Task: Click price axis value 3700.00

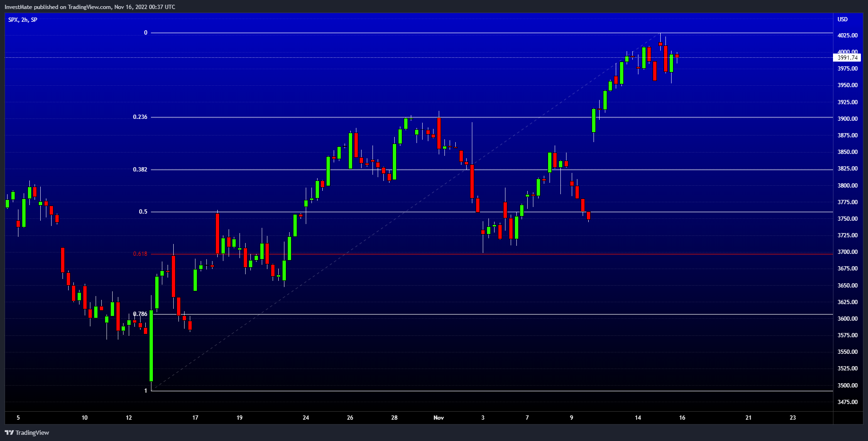Action: (x=847, y=252)
